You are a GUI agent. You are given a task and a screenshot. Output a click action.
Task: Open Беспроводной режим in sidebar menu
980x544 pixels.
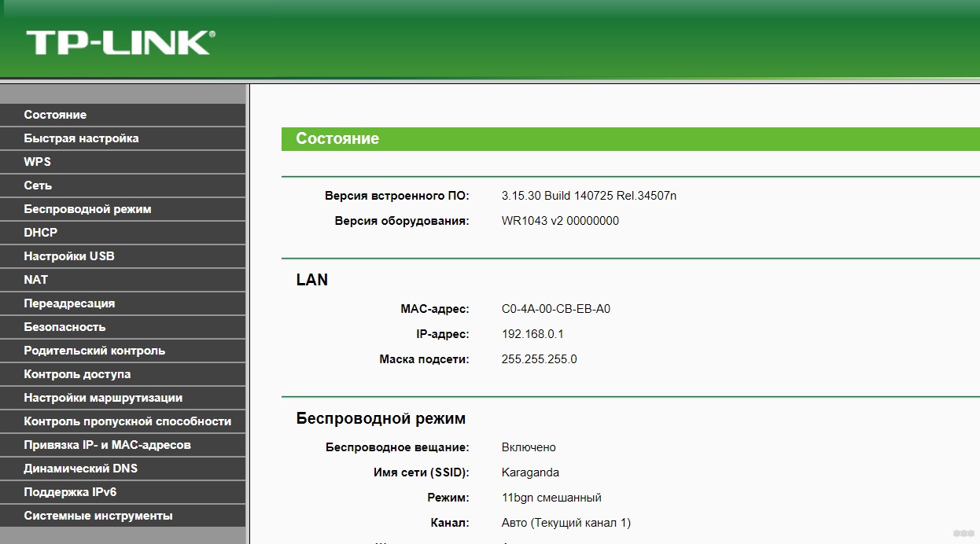(123, 209)
